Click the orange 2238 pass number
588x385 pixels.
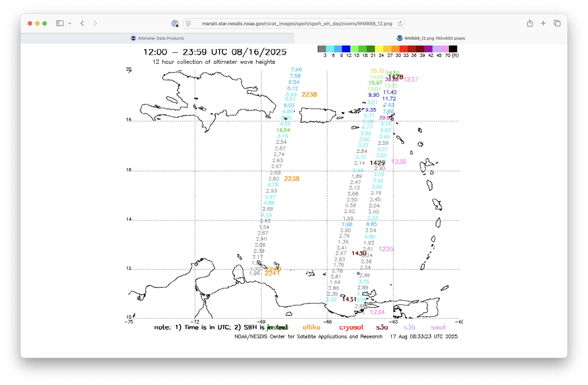click(309, 94)
